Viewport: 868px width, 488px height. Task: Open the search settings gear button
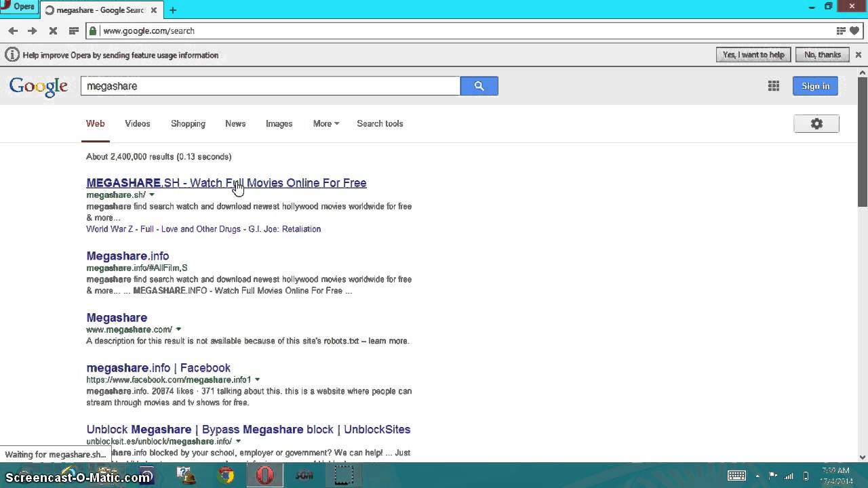coord(816,123)
